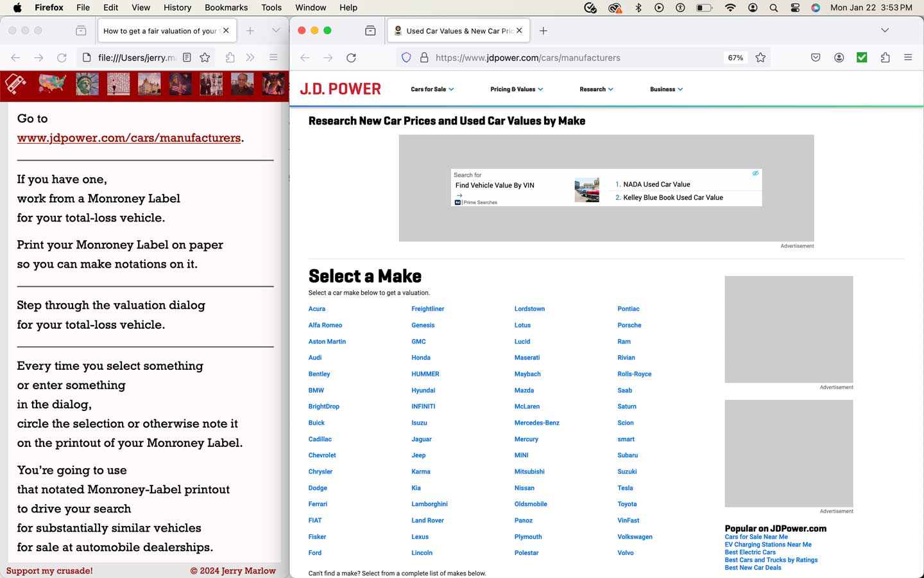Open the Bluetooth menu bar icon
Viewport: 924px width, 578px height.
638,8
